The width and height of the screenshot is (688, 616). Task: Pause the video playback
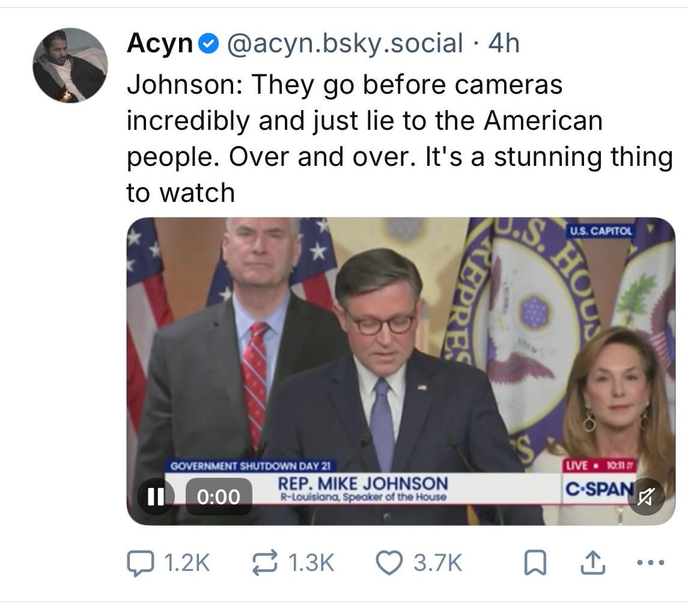pyautogui.click(x=156, y=496)
